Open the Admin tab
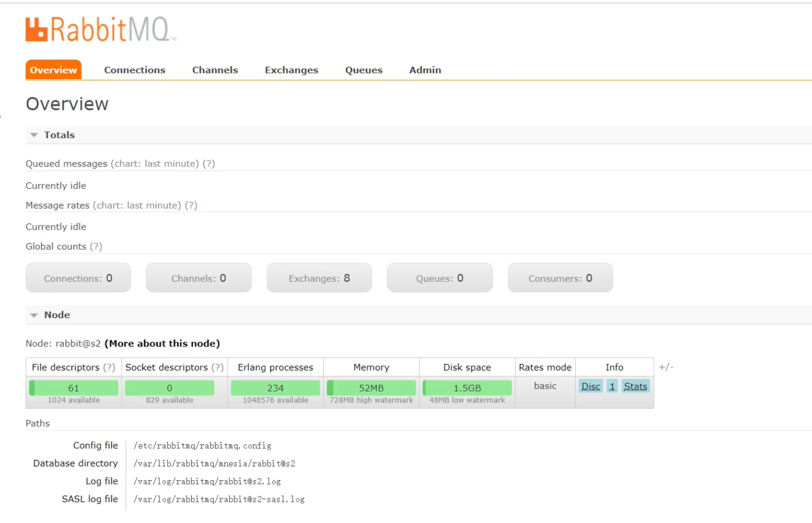 425,70
